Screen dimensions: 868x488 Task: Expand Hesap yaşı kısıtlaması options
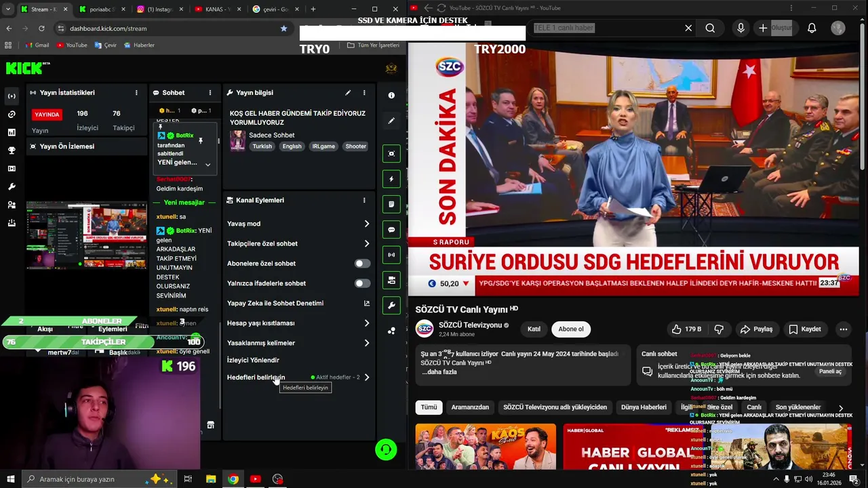click(x=366, y=323)
